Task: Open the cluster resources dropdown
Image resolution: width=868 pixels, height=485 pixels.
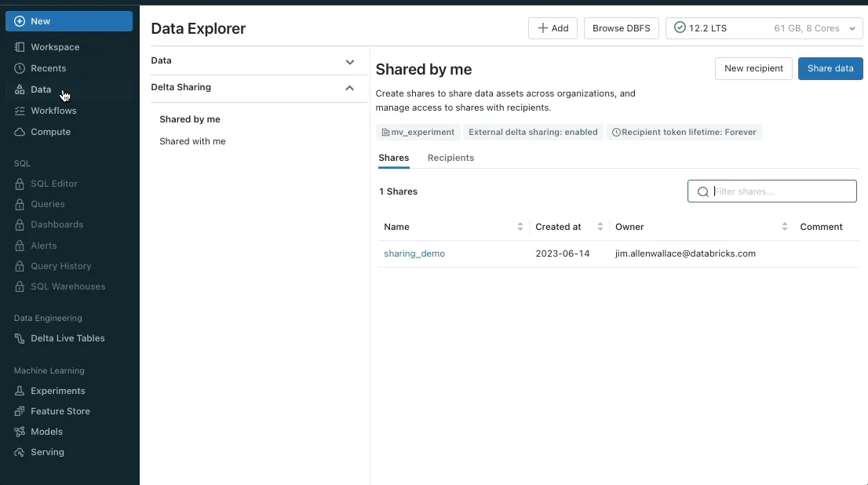Action: 852,28
